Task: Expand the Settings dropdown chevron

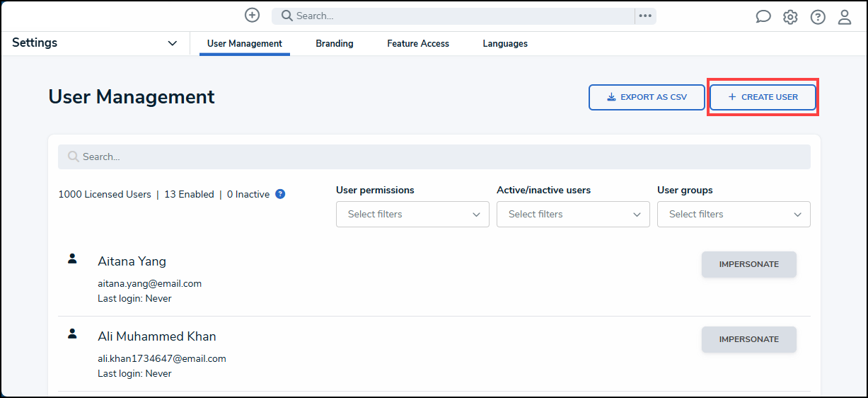Action: tap(172, 43)
